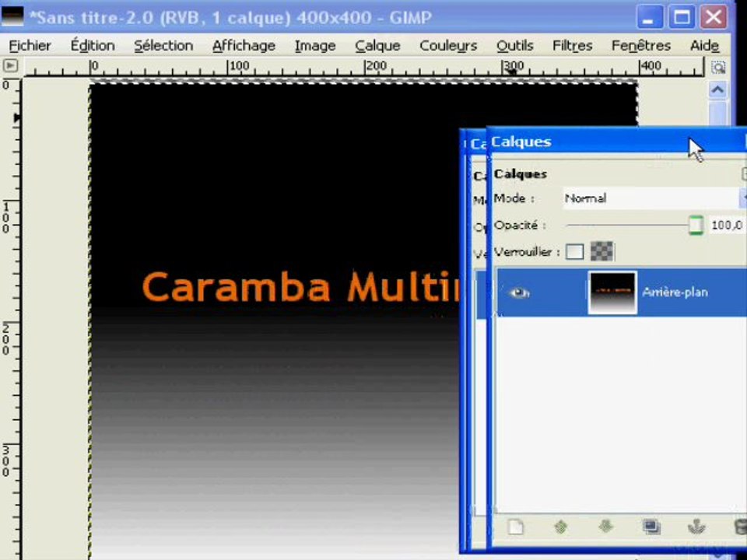
Task: Open the Affichage menu
Action: coord(244,46)
